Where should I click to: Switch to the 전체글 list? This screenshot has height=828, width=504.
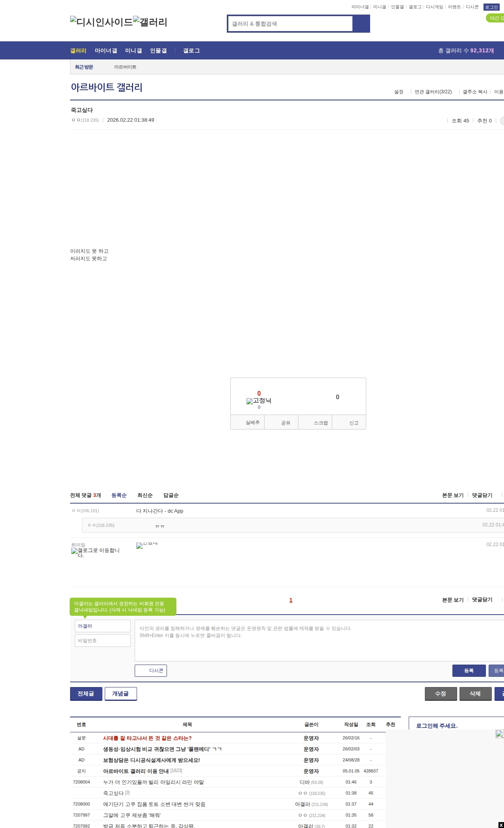(x=86, y=694)
